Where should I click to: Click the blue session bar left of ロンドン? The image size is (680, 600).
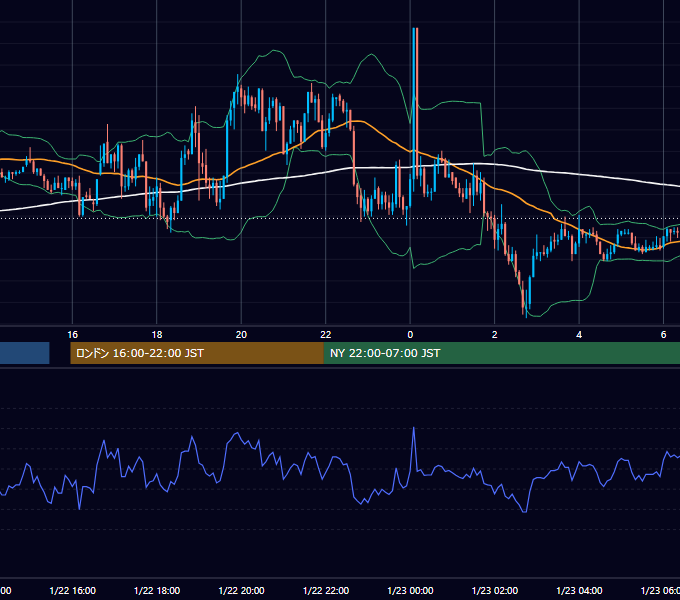25,353
